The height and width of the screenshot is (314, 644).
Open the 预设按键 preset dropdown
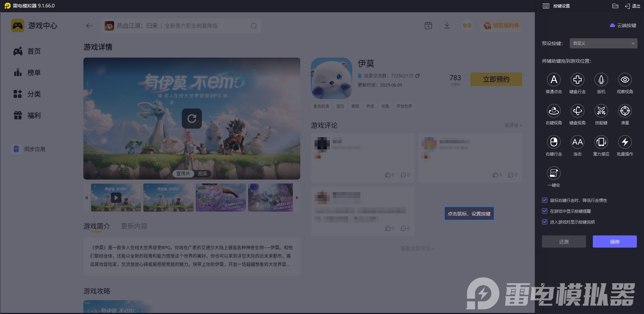point(603,43)
